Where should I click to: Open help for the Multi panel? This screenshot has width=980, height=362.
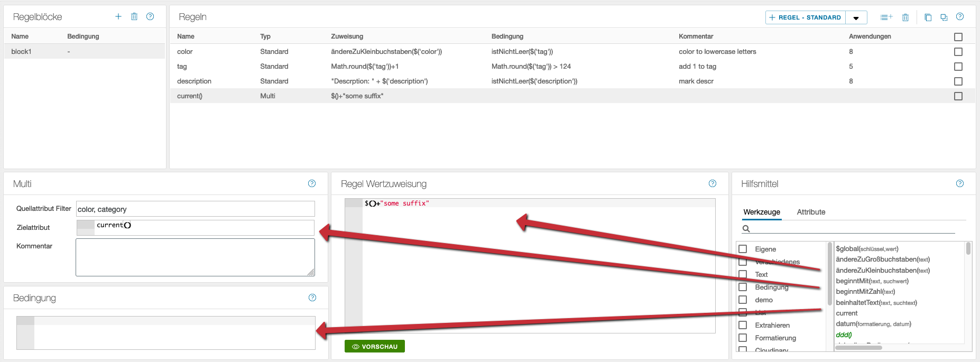pos(312,183)
